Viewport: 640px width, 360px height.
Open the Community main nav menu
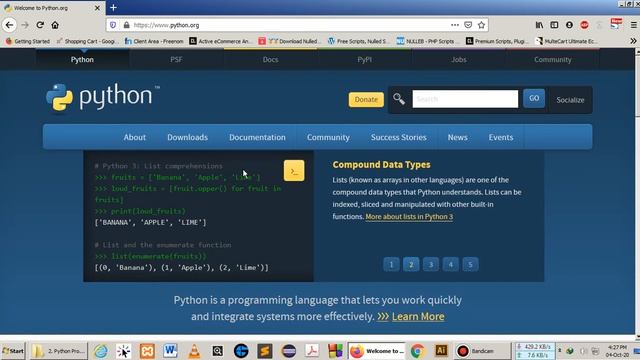click(328, 137)
